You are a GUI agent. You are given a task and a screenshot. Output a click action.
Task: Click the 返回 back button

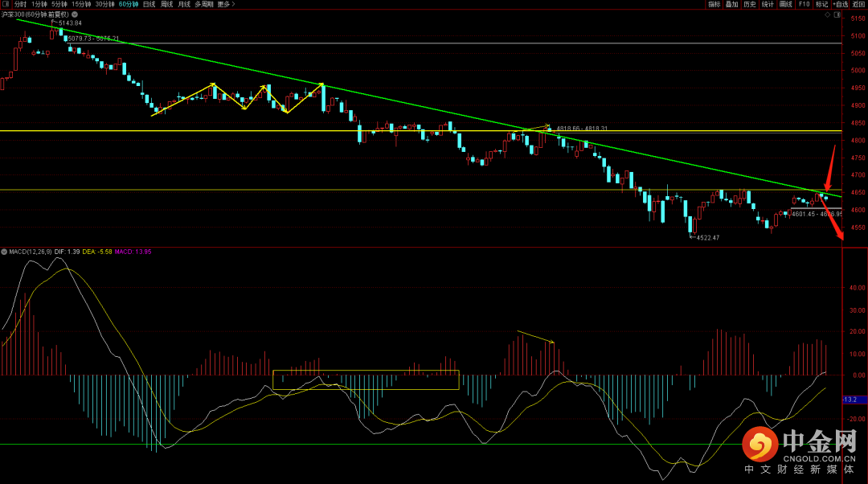[x=859, y=4]
